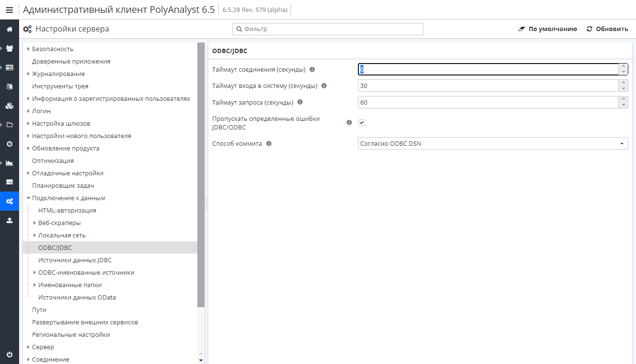
Task: Decrease Таймаут соединения with down arrow
Action: 623,72
